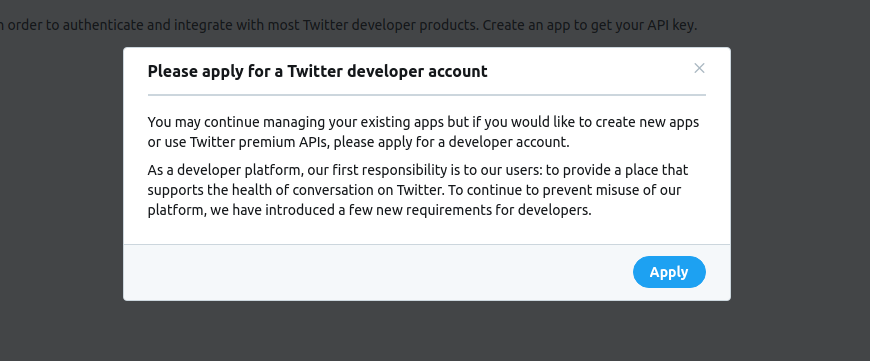Click the Apply button in the dialog
870x361 pixels.
(x=669, y=272)
